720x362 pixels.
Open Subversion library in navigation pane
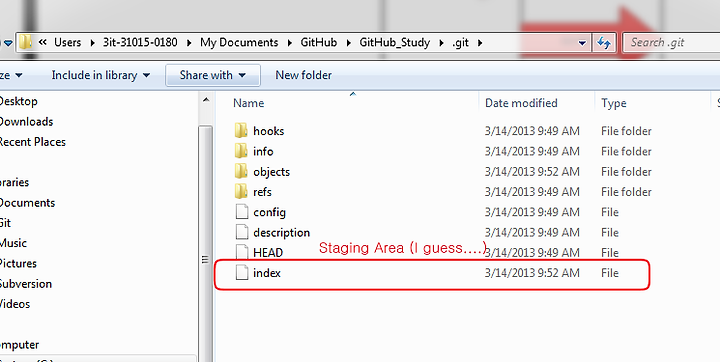point(26,283)
